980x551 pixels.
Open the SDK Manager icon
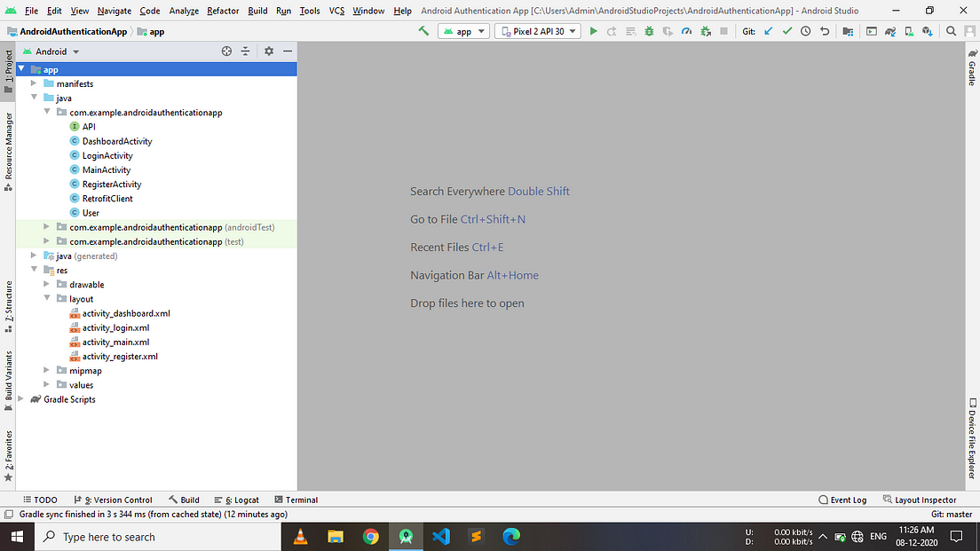pyautogui.click(x=928, y=31)
